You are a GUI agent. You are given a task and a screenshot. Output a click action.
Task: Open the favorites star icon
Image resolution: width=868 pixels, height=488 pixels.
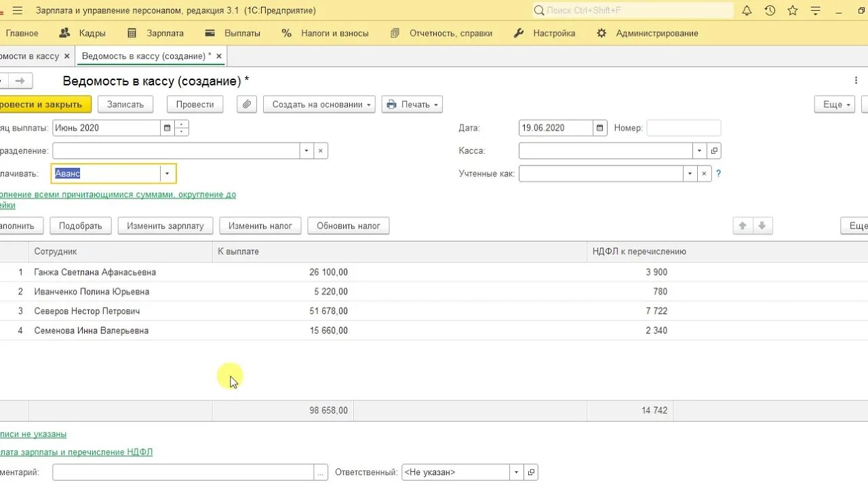click(793, 11)
